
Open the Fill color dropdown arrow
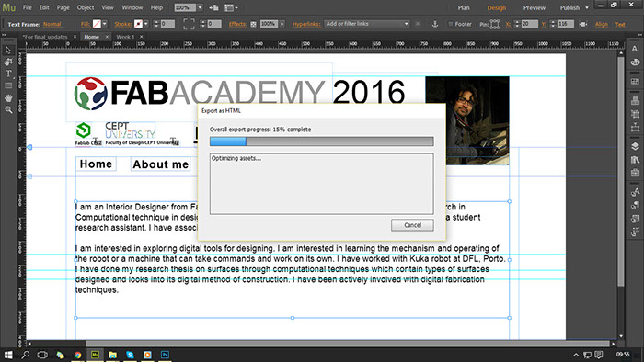coord(104,24)
